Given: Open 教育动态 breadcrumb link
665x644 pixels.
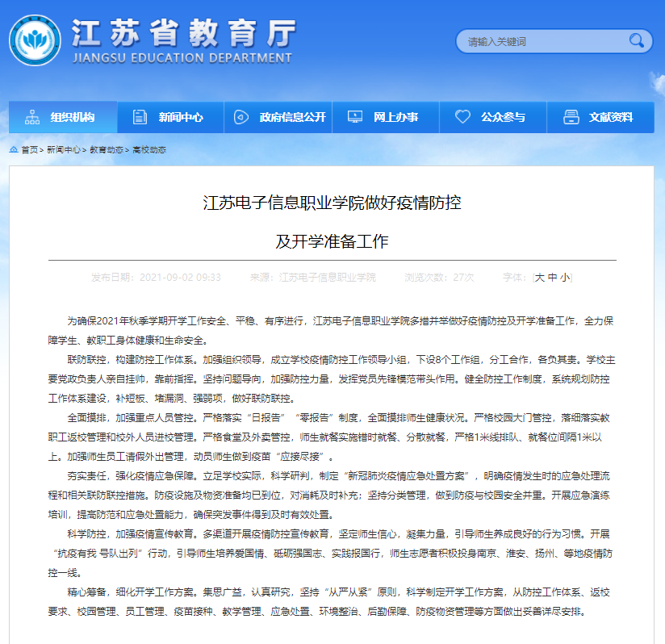Looking at the screenshot, I should coord(107,149).
